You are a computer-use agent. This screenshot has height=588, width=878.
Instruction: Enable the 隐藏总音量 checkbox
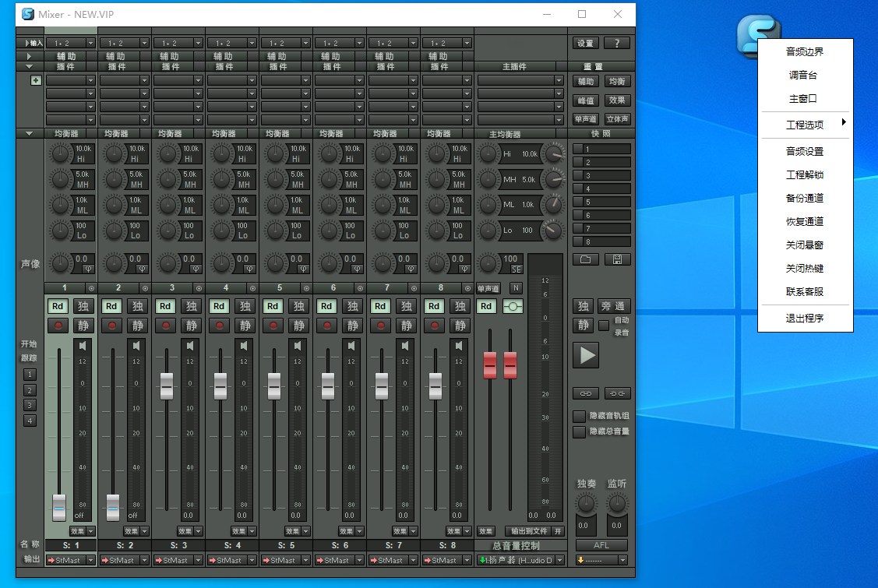579,431
